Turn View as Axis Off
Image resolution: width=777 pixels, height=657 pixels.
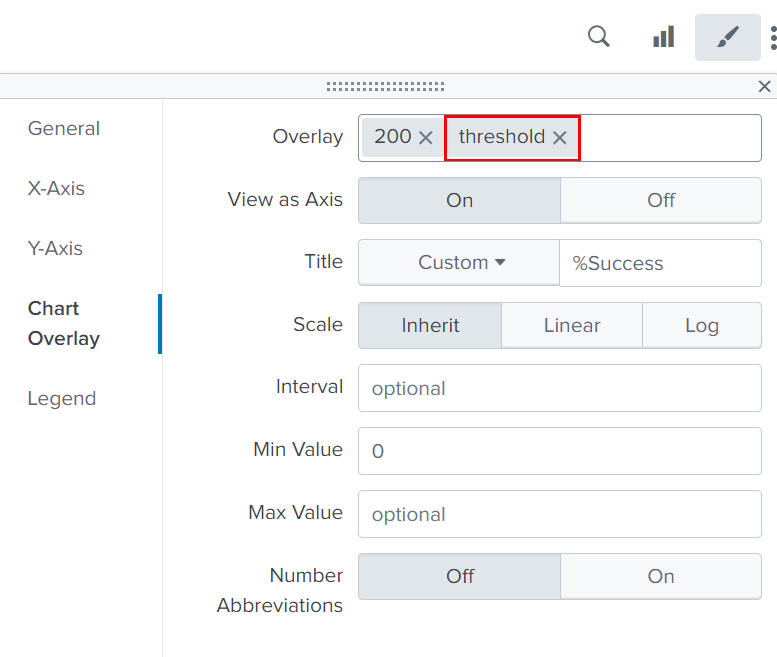(661, 200)
